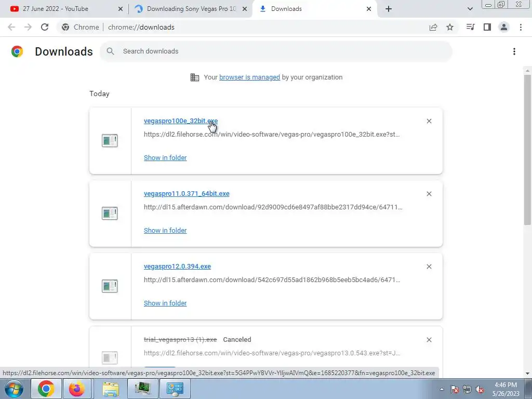Screen dimensions: 532x399
Task: Close the Downloads tab
Action: 369,9
